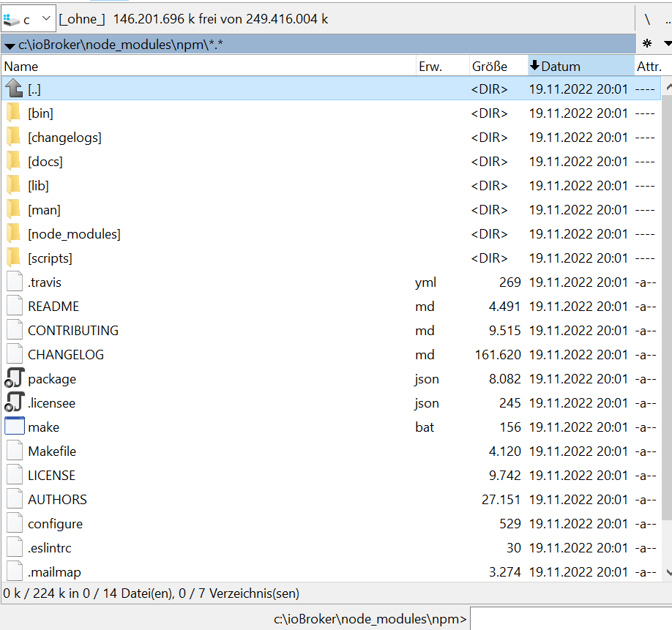Open the drive C selection dropdown
Image resolution: width=672 pixels, height=630 pixels.
29,19
